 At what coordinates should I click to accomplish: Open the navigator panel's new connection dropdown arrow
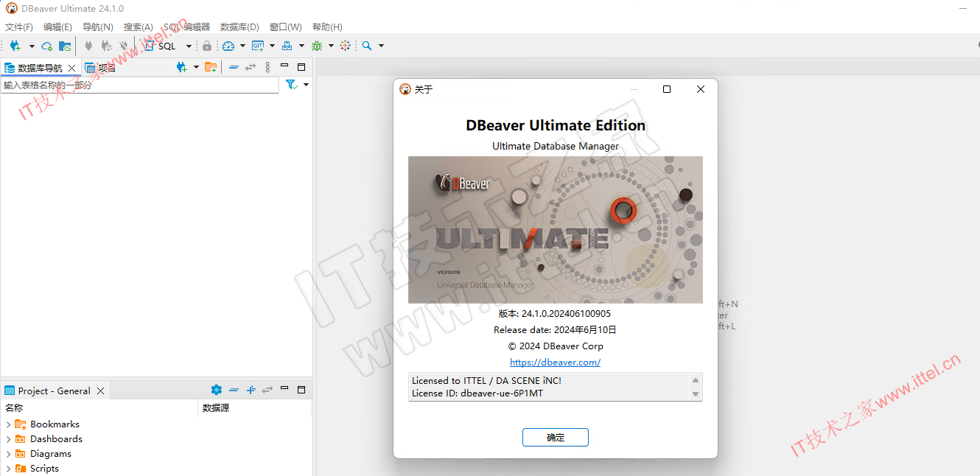196,67
